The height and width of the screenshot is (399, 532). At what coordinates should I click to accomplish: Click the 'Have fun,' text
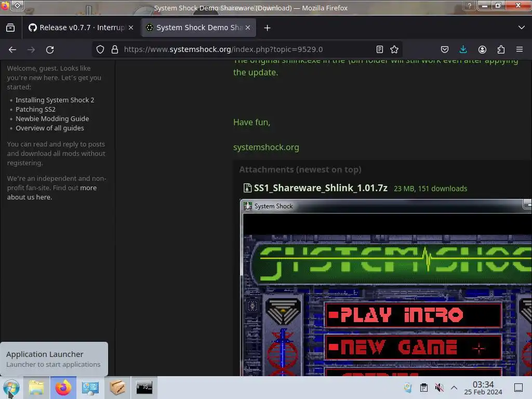click(252, 122)
